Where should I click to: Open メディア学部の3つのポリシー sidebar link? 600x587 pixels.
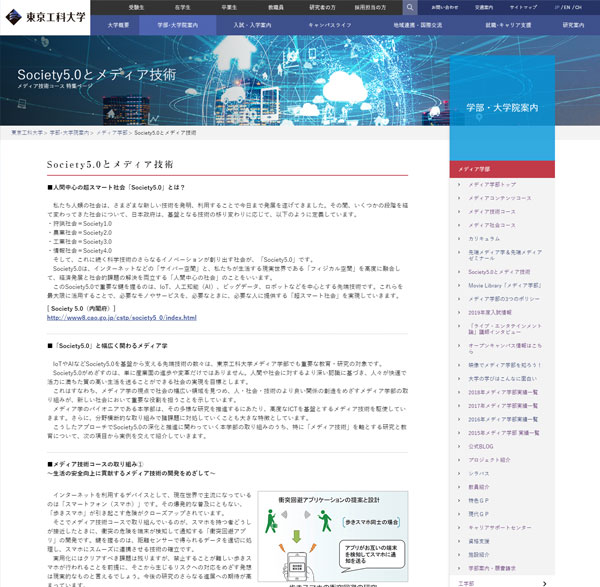coord(504,299)
